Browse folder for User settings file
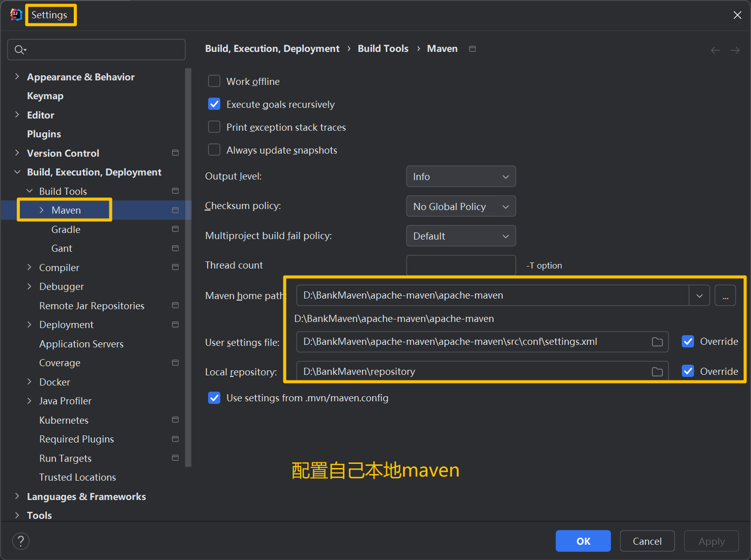The height and width of the screenshot is (560, 751). (657, 342)
